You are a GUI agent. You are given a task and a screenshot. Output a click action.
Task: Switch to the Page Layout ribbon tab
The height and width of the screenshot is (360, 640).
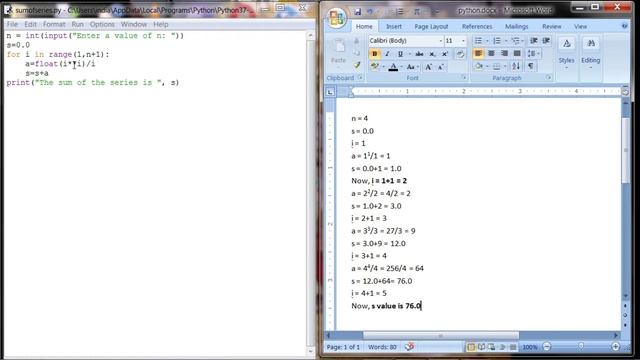(431, 27)
